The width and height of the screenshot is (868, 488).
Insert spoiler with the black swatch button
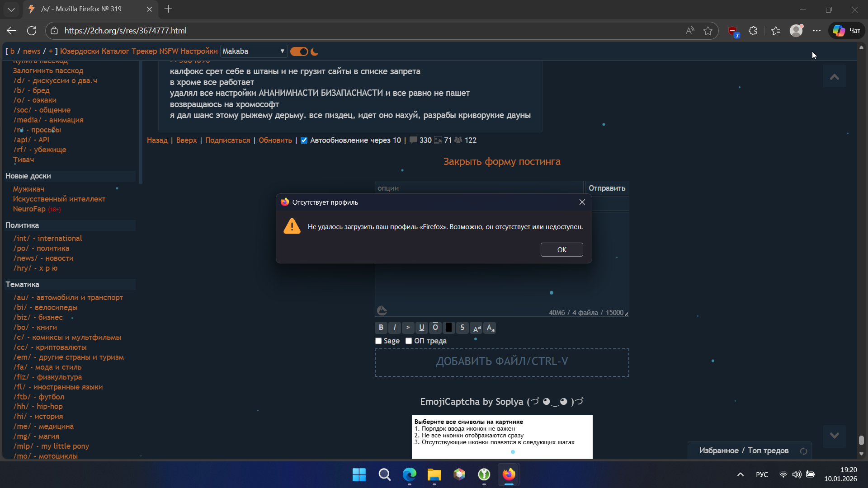coord(448,328)
